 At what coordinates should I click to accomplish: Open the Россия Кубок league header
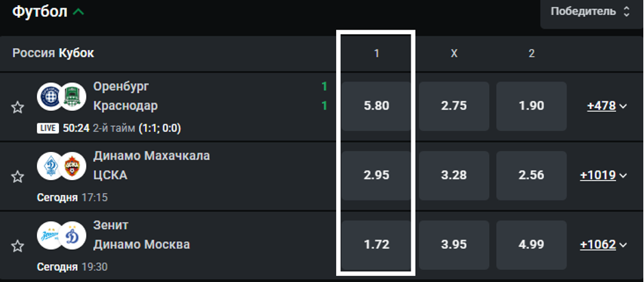(53, 53)
